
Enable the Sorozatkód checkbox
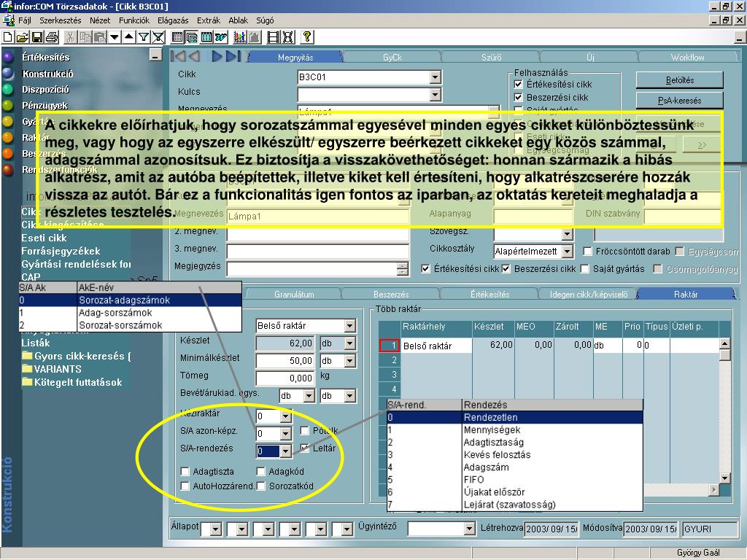point(260,486)
